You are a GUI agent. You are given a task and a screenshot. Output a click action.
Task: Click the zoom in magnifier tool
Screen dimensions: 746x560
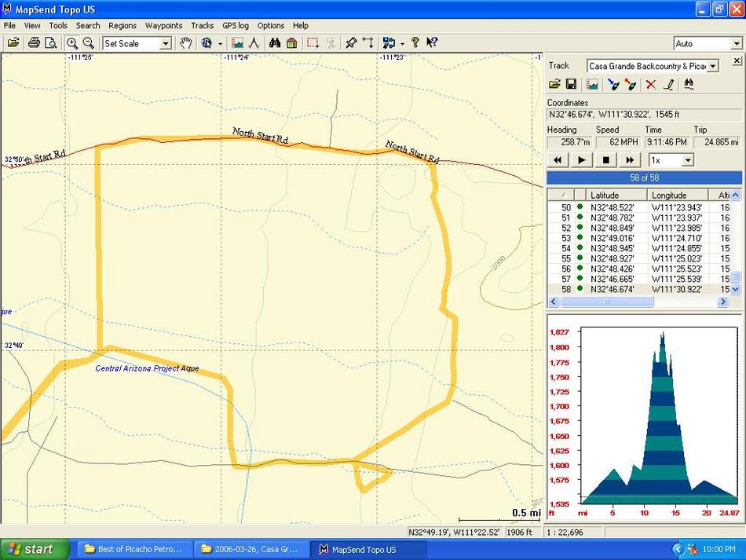click(72, 43)
